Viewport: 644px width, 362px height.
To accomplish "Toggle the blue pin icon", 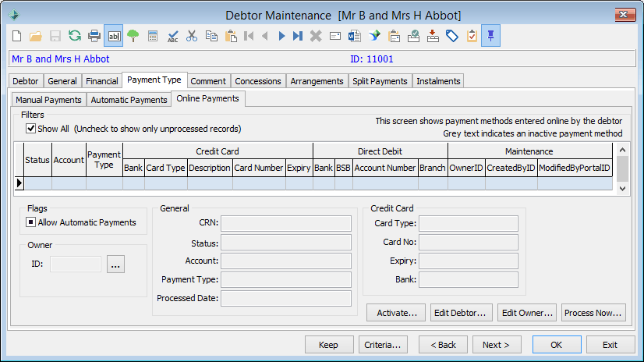I will coord(491,36).
